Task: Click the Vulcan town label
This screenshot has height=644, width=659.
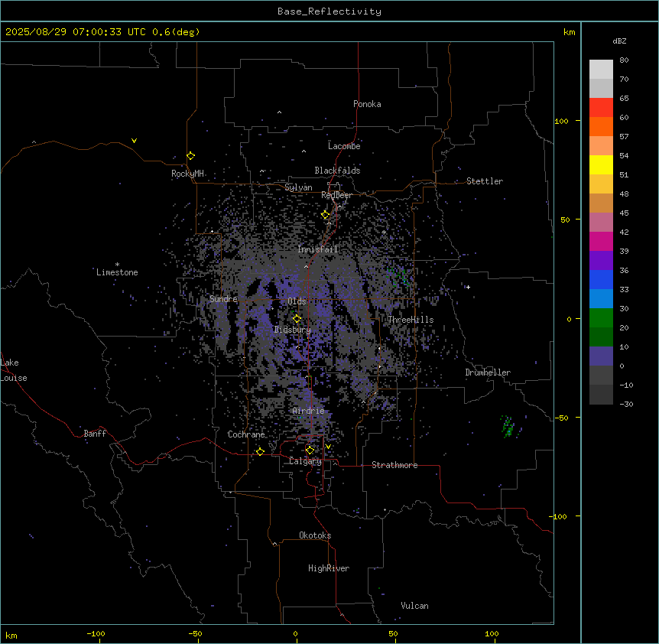Action: [x=415, y=606]
